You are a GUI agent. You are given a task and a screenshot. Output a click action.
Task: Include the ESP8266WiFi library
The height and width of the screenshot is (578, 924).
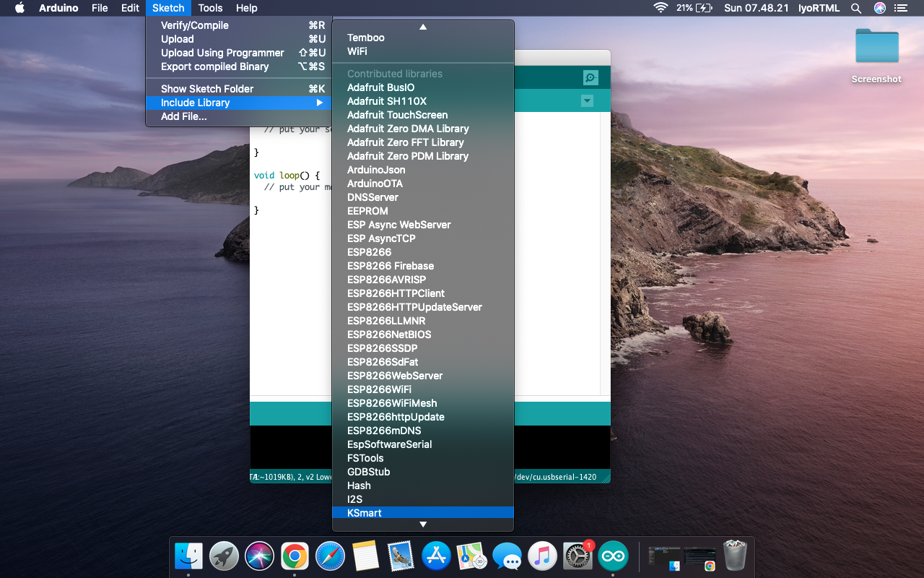(423, 389)
